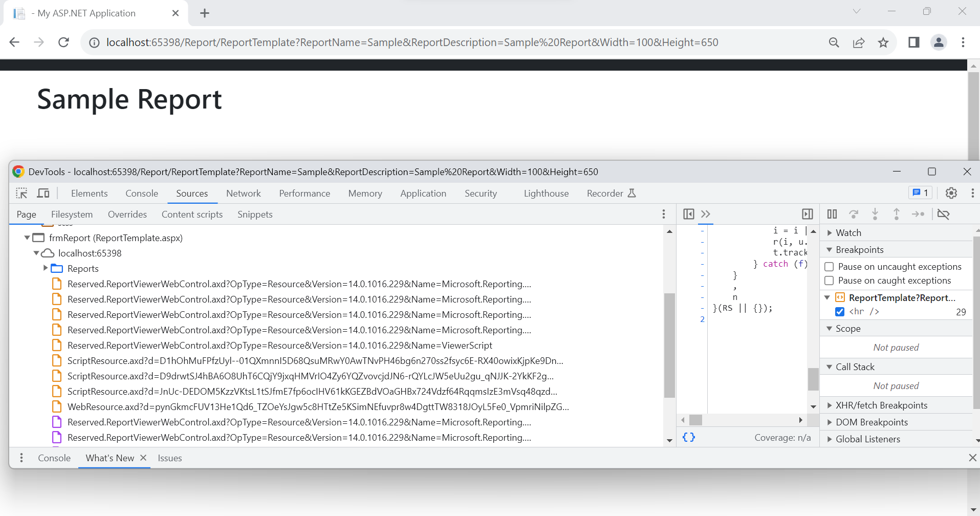This screenshot has width=980, height=516.
Task: Enable Pause on caught exceptions
Action: [829, 281]
